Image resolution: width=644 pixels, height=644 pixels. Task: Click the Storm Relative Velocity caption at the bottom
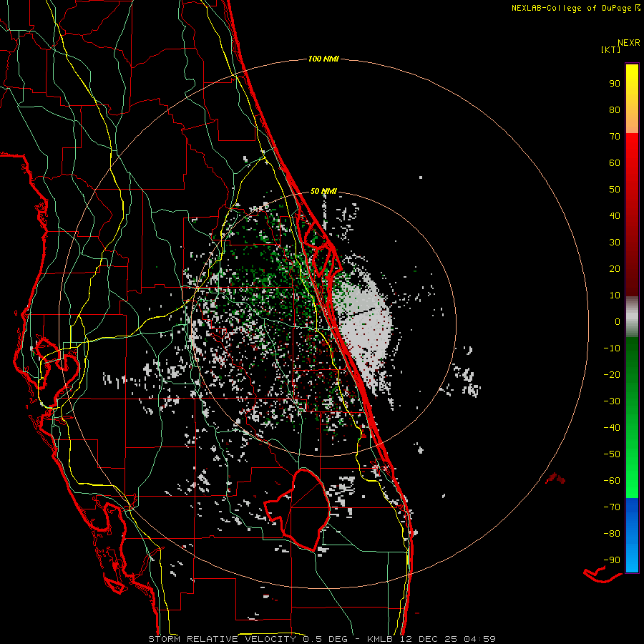click(x=322, y=639)
